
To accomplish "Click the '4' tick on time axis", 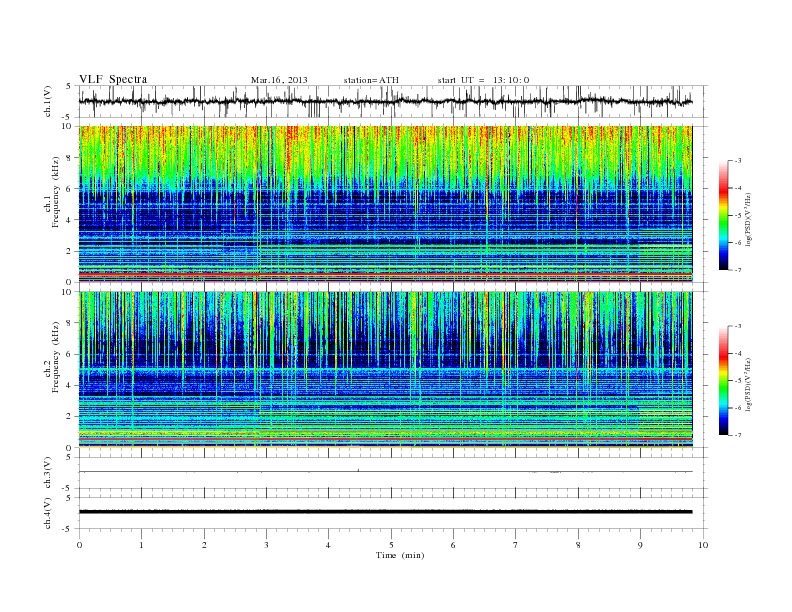I will pyautogui.click(x=328, y=545).
